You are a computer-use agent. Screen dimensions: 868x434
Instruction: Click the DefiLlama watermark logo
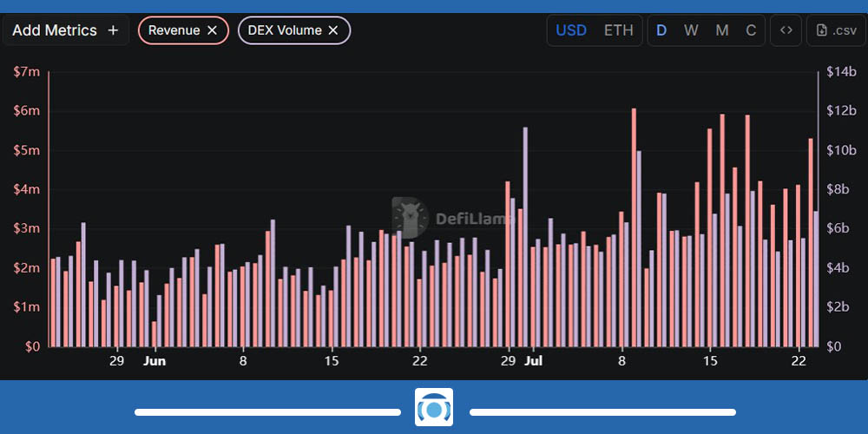[410, 218]
